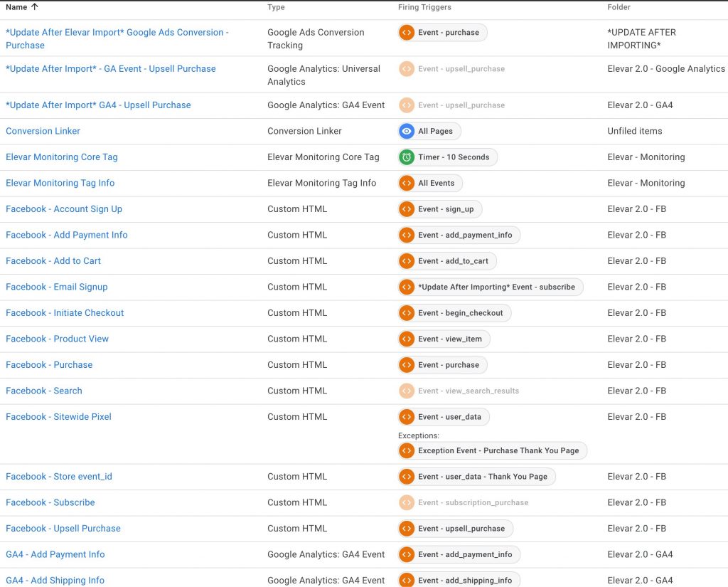Open the GA Event - Upsell Purchase tag

[x=110, y=69]
